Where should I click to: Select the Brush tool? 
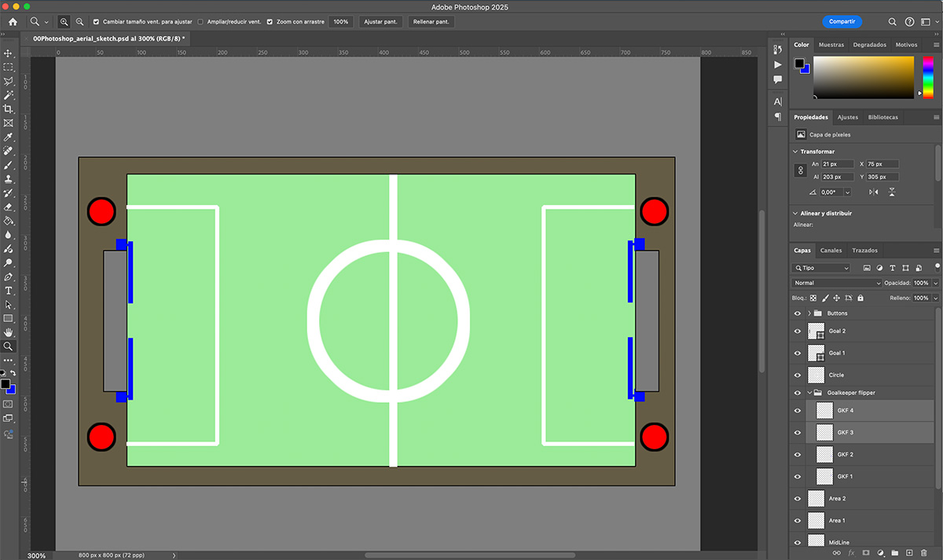[9, 165]
